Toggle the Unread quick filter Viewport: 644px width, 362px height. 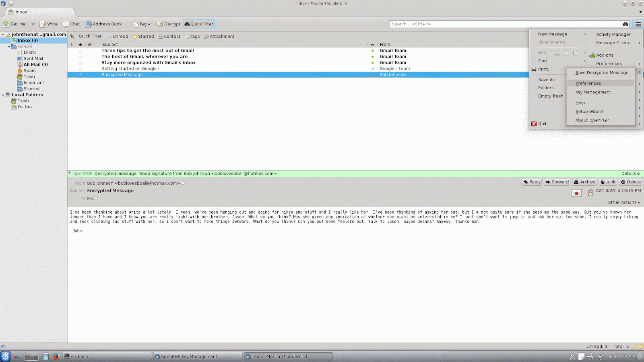click(x=118, y=36)
